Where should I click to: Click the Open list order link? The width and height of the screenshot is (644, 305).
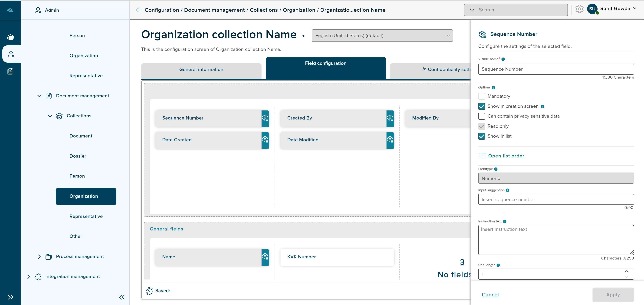pyautogui.click(x=506, y=156)
